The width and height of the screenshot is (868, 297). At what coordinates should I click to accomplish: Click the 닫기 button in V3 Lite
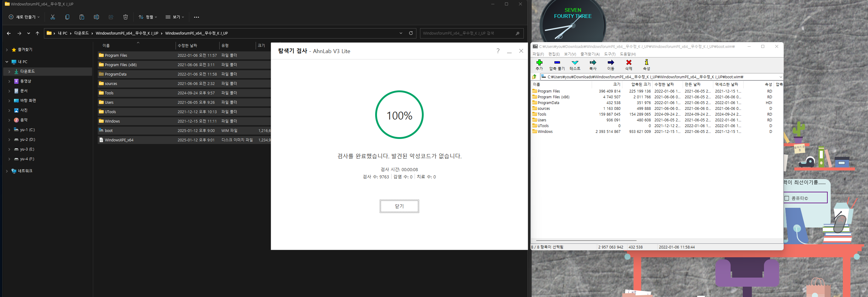[x=399, y=206]
